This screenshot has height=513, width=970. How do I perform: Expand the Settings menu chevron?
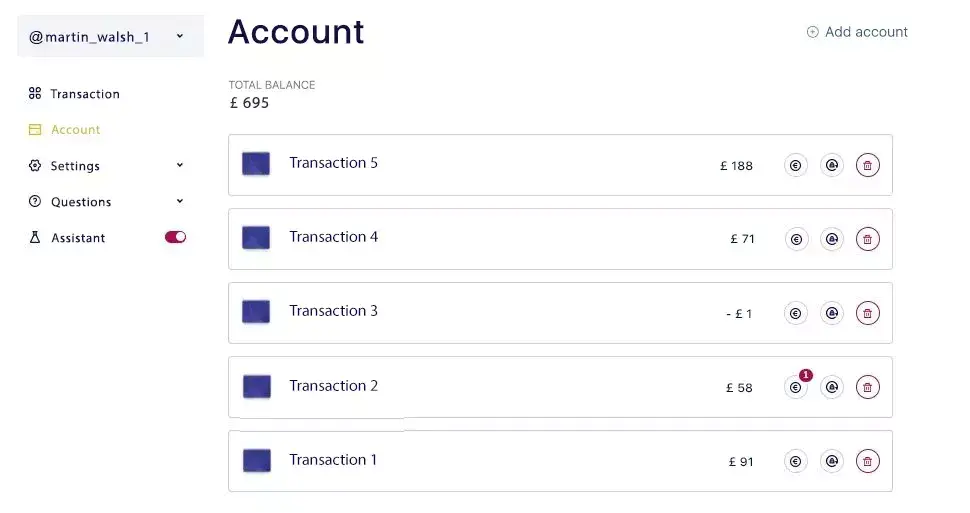[x=180, y=166]
